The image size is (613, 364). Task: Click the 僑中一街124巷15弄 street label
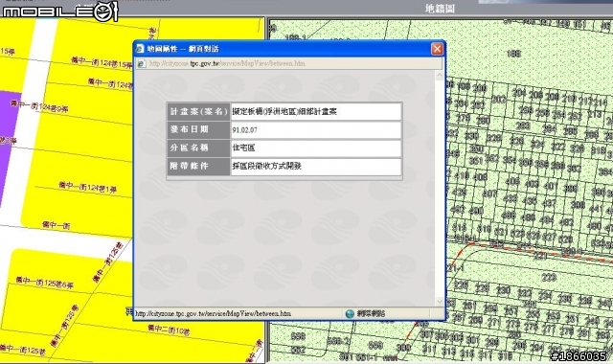(102, 62)
